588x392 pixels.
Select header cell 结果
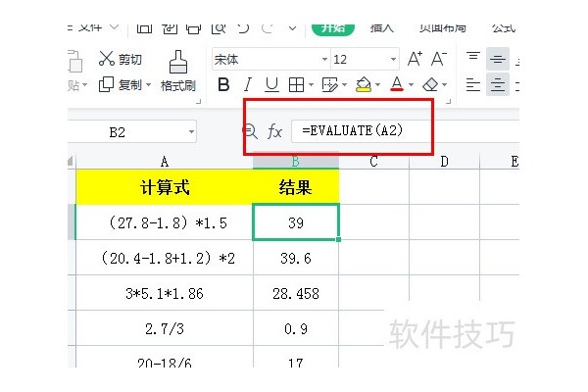pyautogui.click(x=296, y=187)
